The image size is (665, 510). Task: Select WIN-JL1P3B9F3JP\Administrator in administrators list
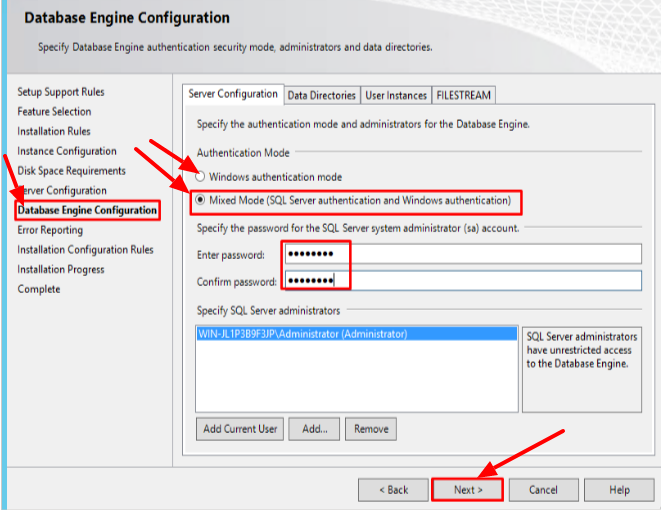356,334
